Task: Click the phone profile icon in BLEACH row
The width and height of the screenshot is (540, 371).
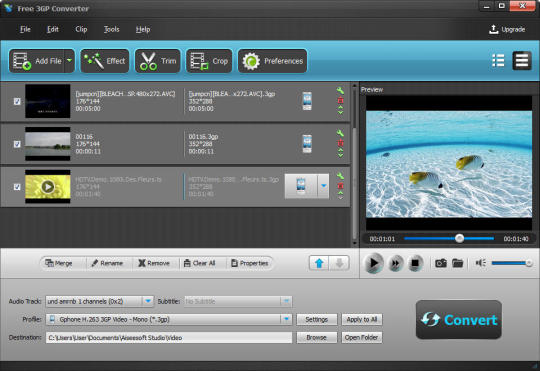Action: [307, 101]
